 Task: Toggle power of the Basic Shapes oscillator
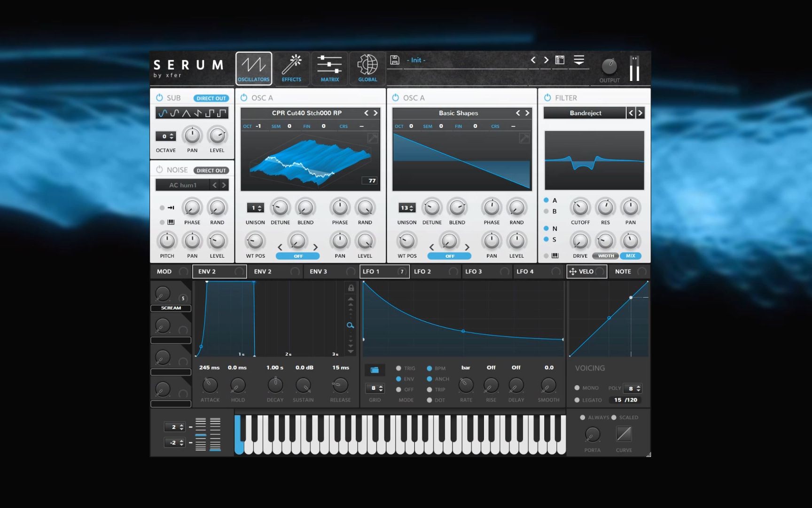click(395, 97)
